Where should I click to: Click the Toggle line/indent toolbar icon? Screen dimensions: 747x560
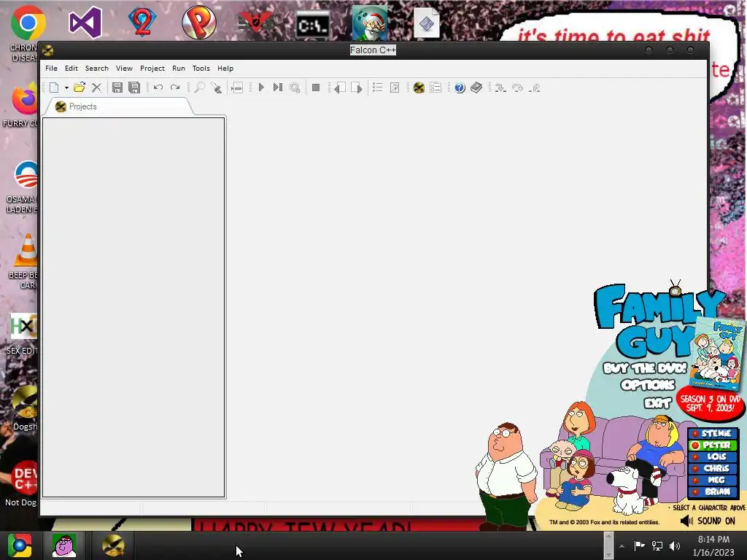[x=237, y=87]
